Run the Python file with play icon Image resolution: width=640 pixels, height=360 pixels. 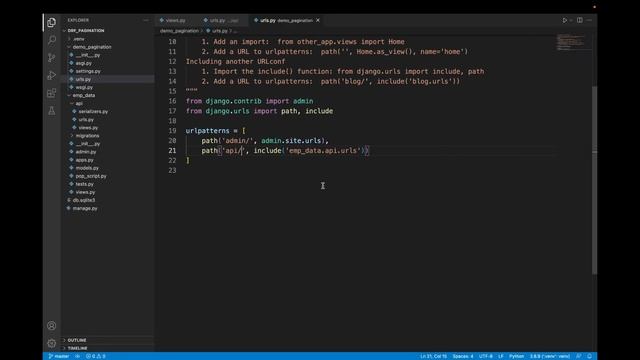coord(564,20)
